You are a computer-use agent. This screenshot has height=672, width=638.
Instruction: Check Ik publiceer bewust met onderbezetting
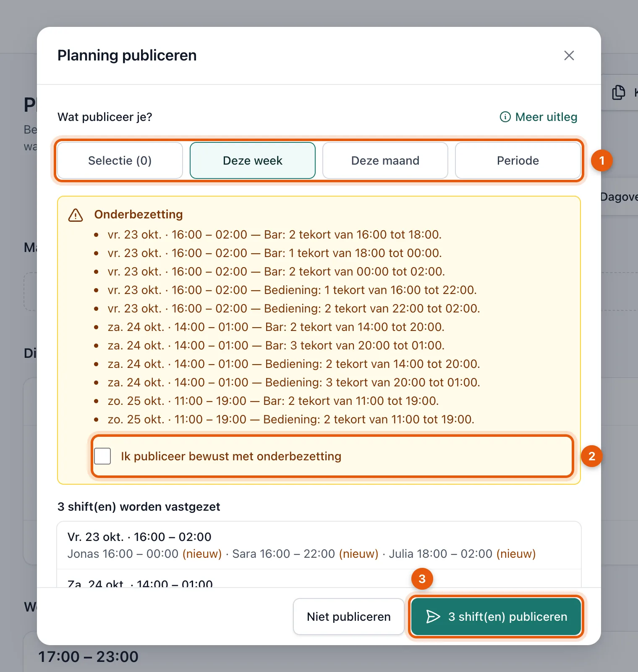102,456
